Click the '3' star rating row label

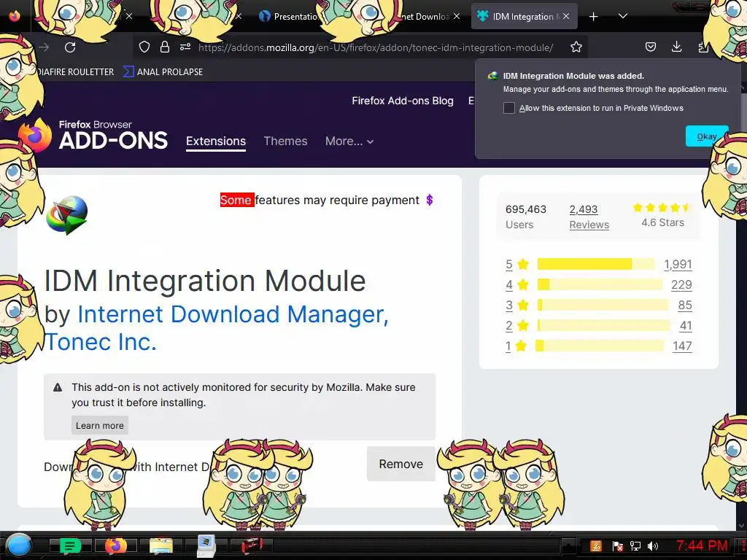point(509,306)
